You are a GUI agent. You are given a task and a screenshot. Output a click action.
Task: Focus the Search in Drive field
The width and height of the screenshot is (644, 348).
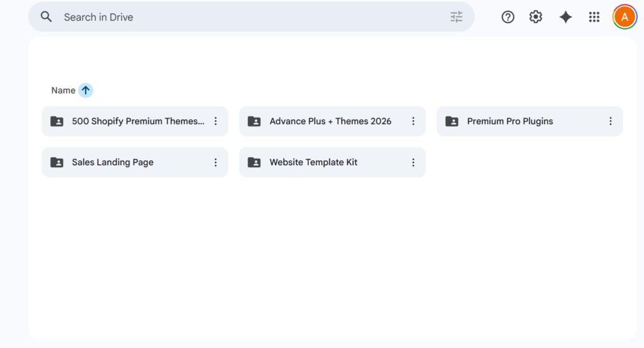click(x=252, y=17)
